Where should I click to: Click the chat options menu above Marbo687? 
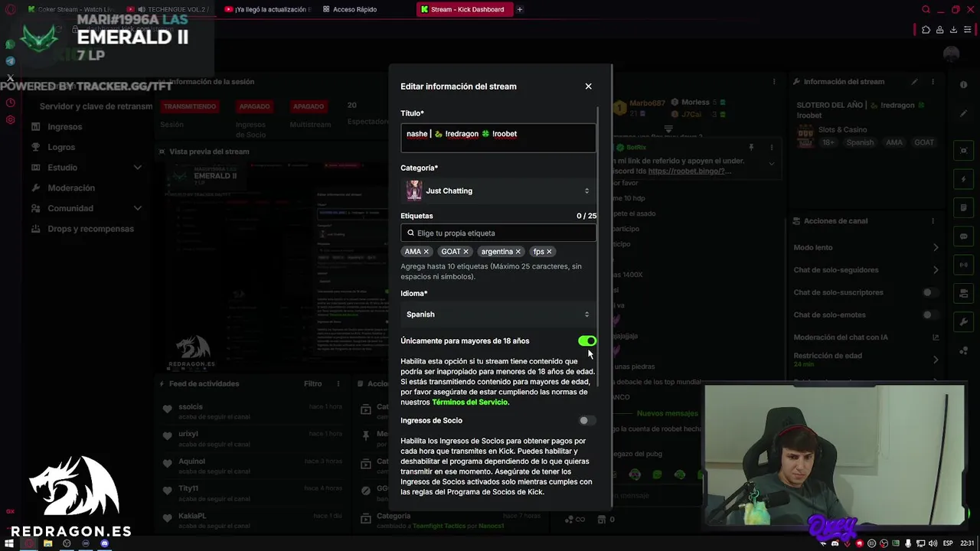[x=774, y=82]
